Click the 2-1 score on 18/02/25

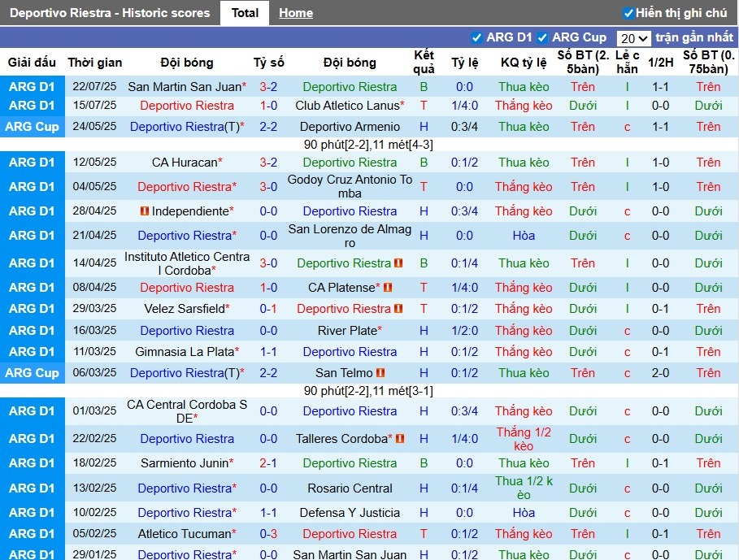268,463
